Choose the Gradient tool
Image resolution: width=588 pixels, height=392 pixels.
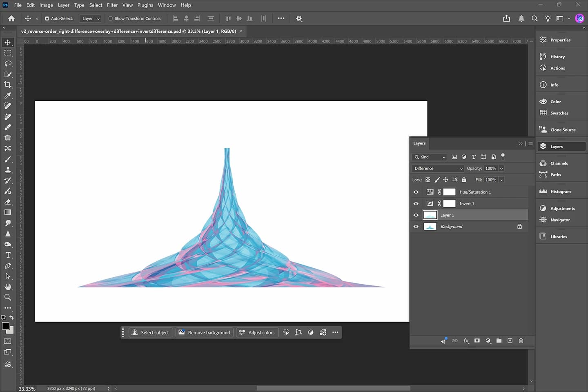tap(8, 212)
